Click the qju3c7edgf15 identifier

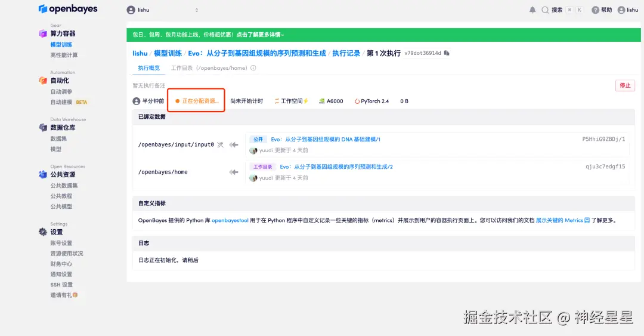(605, 167)
